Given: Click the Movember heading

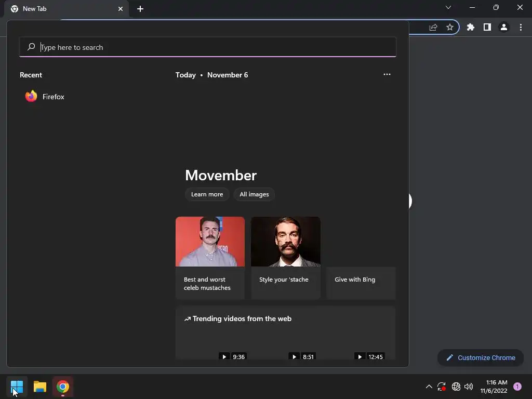Looking at the screenshot, I should (x=221, y=176).
